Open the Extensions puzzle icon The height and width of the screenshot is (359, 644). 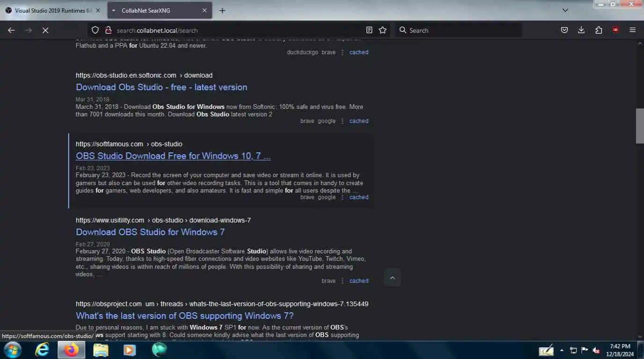pos(599,30)
